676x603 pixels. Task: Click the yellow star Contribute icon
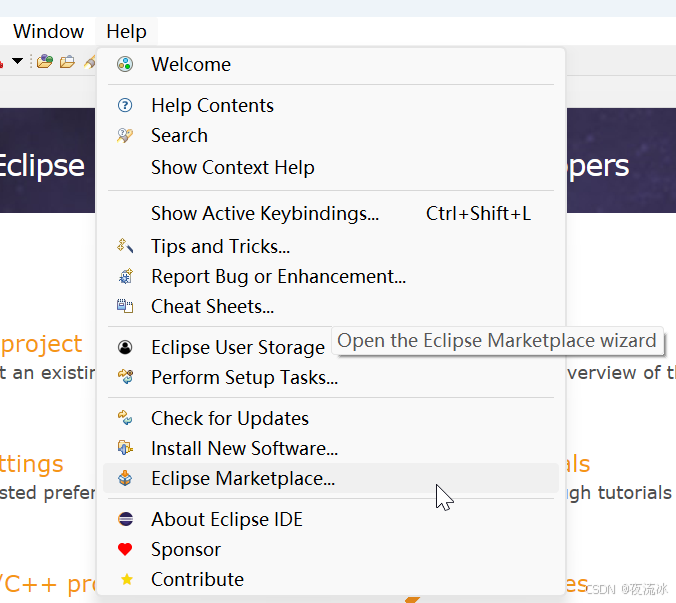point(127,579)
